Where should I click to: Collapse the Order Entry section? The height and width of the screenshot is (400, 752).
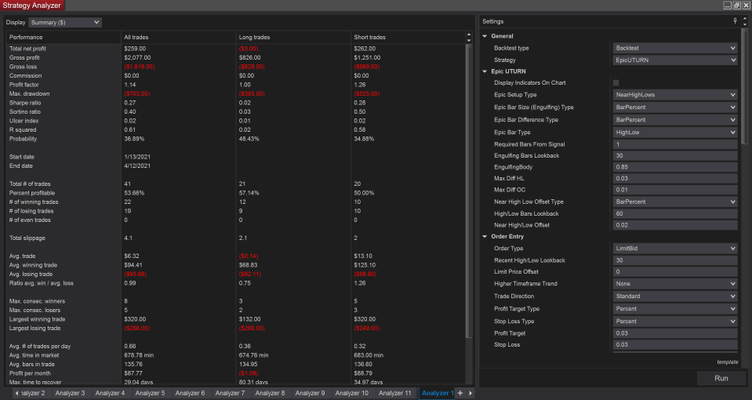[x=485, y=236]
